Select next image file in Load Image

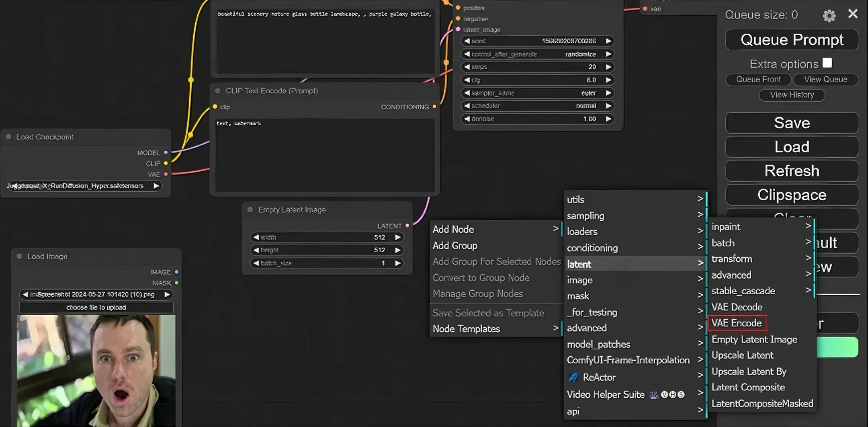pos(167,294)
